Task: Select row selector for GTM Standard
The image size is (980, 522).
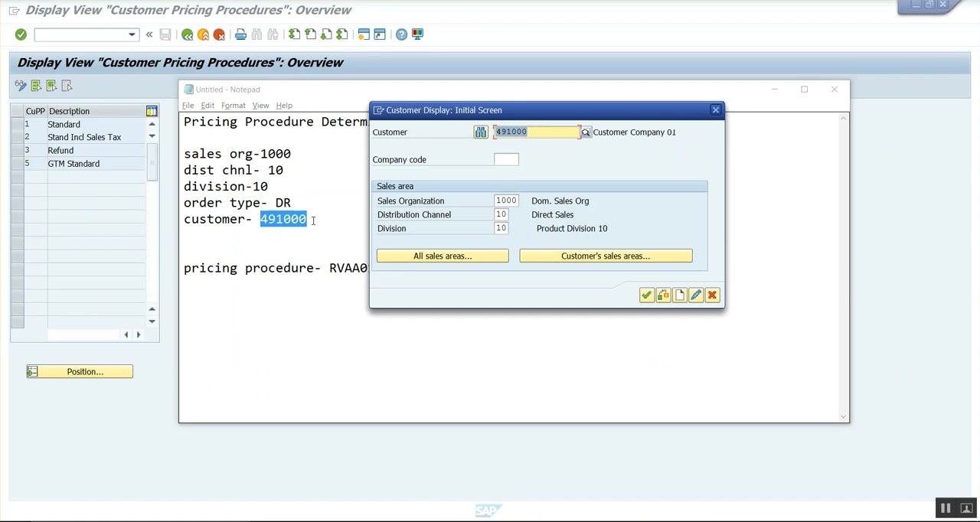Action: click(17, 163)
